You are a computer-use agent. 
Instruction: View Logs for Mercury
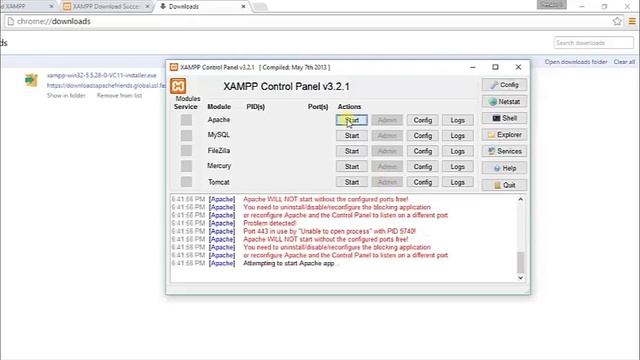coord(458,167)
